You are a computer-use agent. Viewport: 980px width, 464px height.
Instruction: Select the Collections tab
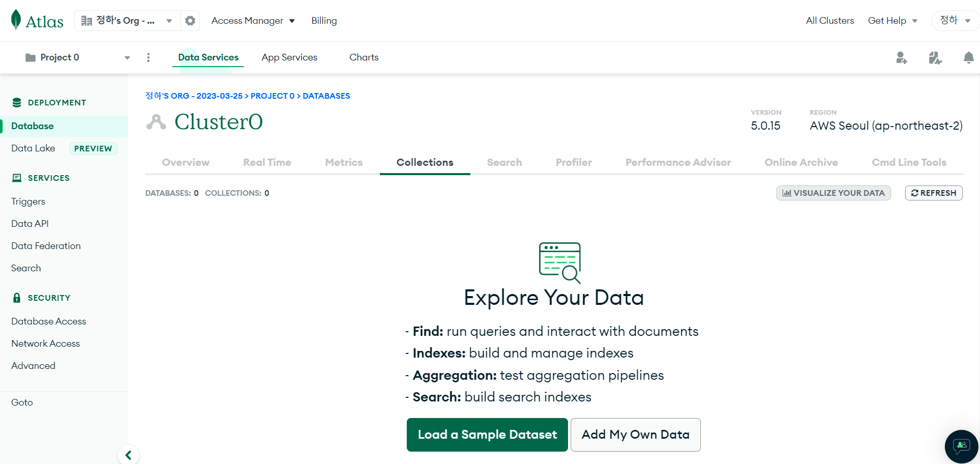click(x=425, y=162)
